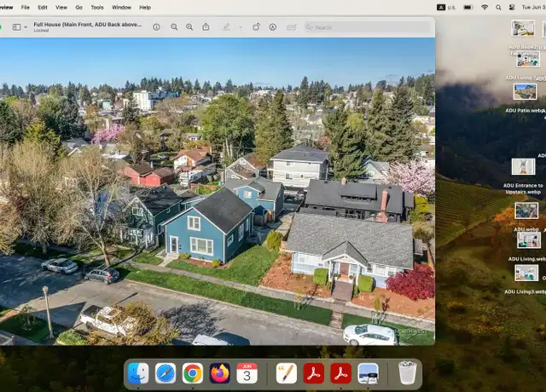Show the Markup toolbar
Image resolution: width=546 pixels, height=392 pixels.
(x=273, y=27)
